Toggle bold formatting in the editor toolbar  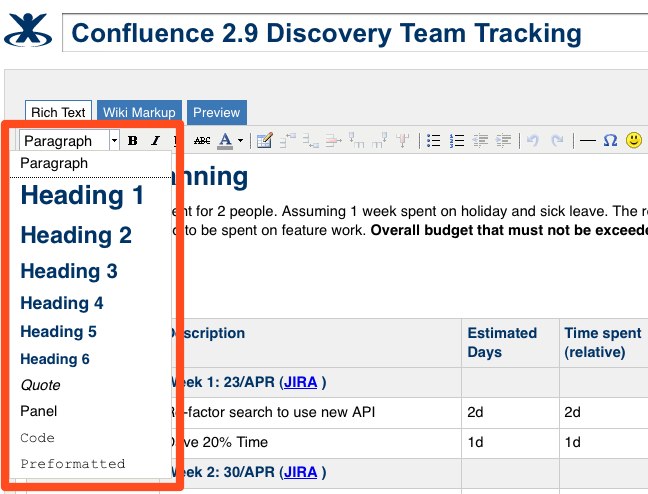[133, 141]
